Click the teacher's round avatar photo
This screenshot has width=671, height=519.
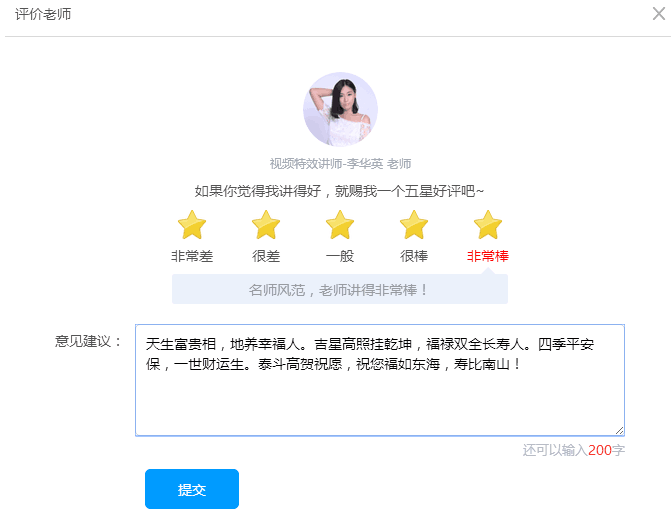[x=340, y=109]
